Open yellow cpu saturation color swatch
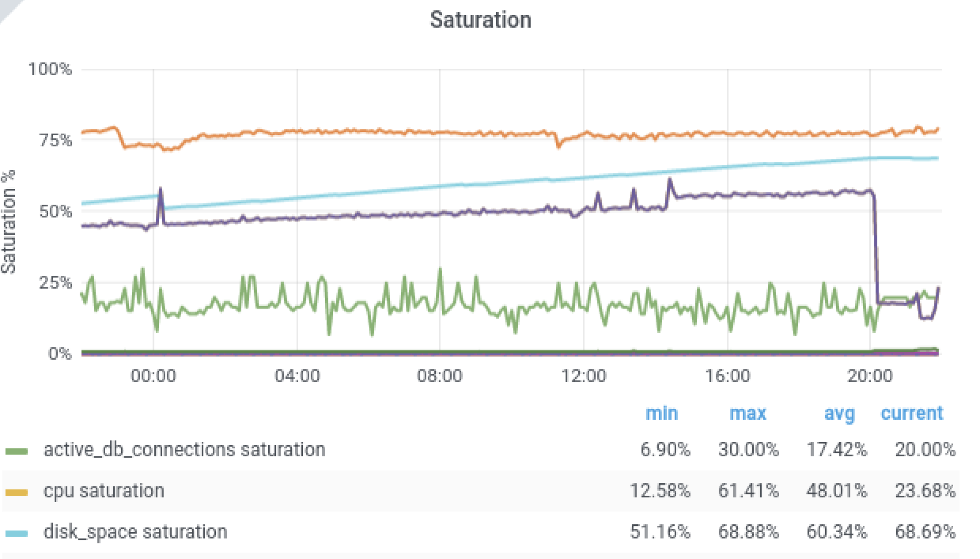The height and width of the screenshot is (559, 980). coord(17,492)
